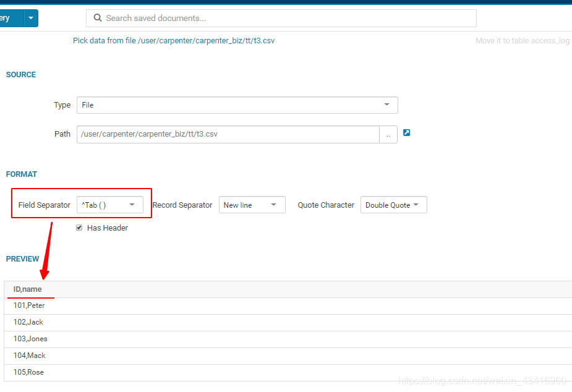Click the 'Type' label
Image resolution: width=572 pixels, height=392 pixels.
pos(62,105)
